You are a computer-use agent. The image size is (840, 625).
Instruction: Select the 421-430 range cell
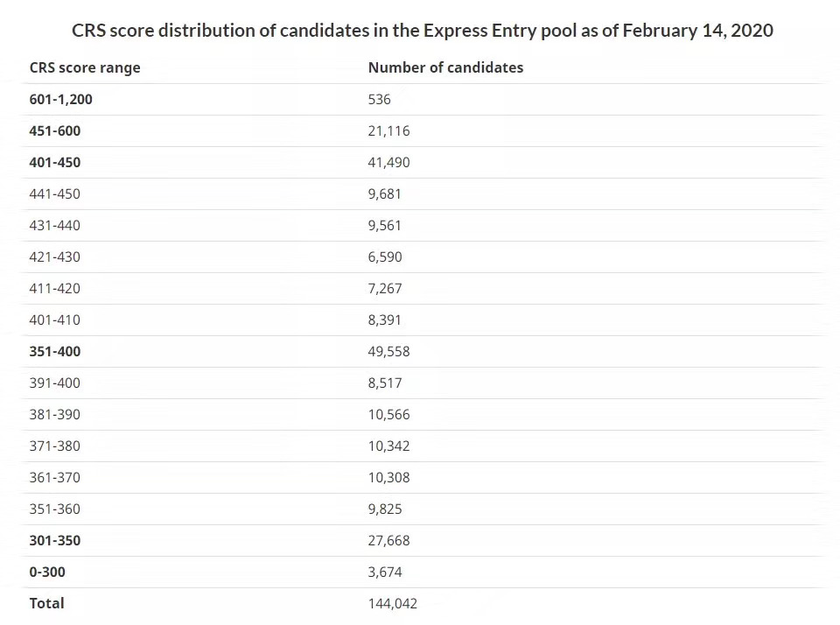point(54,256)
